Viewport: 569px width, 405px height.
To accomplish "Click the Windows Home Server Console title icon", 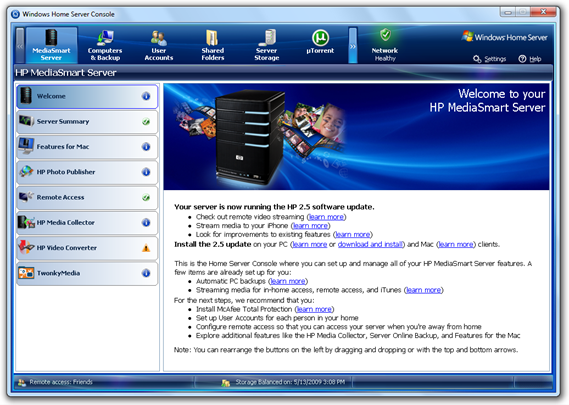I will click(15, 14).
